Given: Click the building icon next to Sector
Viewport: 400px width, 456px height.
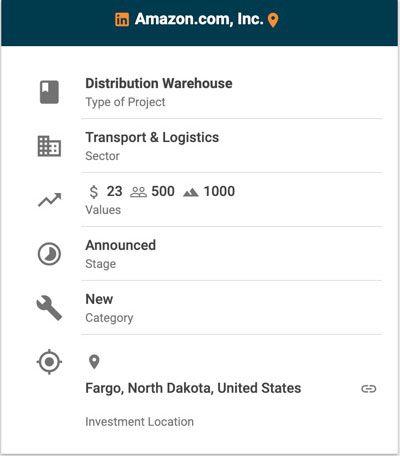Looking at the screenshot, I should 49,146.
